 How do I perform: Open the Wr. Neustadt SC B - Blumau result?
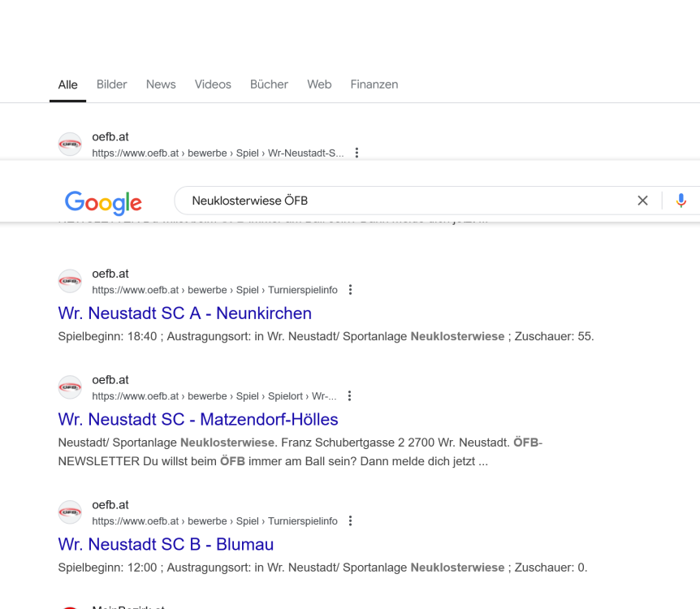pos(166,544)
